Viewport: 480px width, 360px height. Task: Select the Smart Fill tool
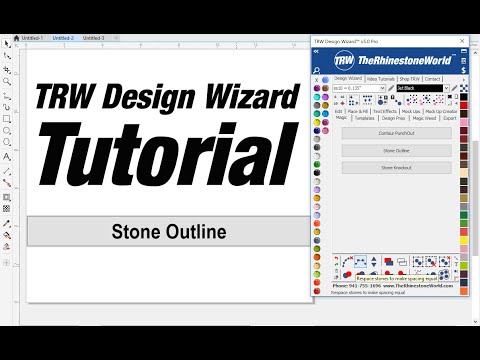(7, 247)
